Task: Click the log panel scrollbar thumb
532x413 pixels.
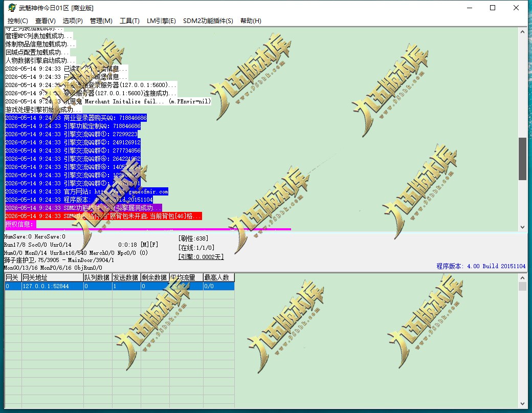Action: (522, 159)
